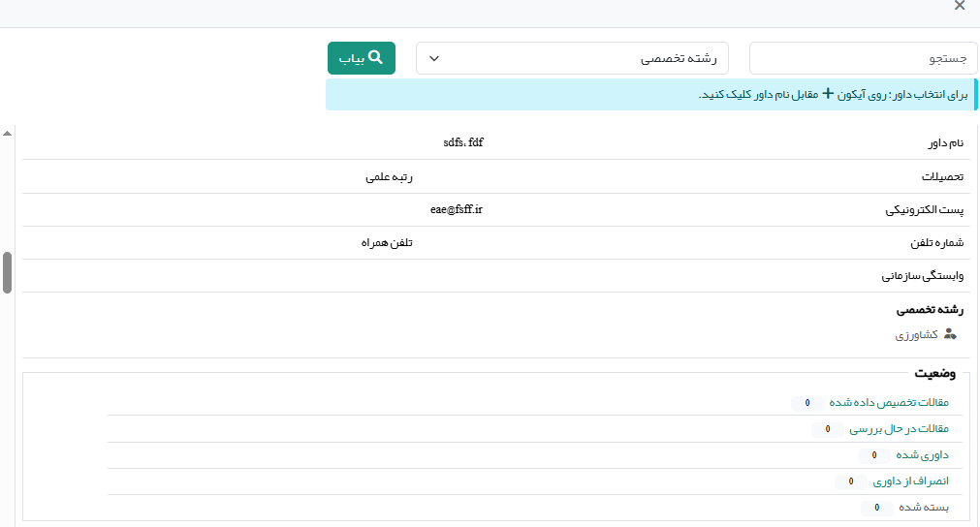Click inside the جستجو search field
This screenshot has height=527, width=980.
pos(862,58)
